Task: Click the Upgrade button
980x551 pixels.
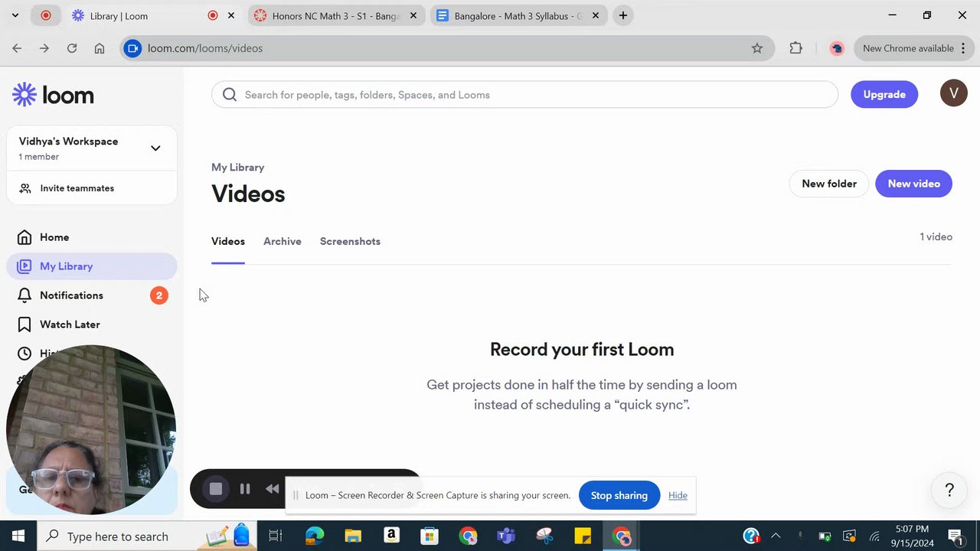Action: click(884, 94)
